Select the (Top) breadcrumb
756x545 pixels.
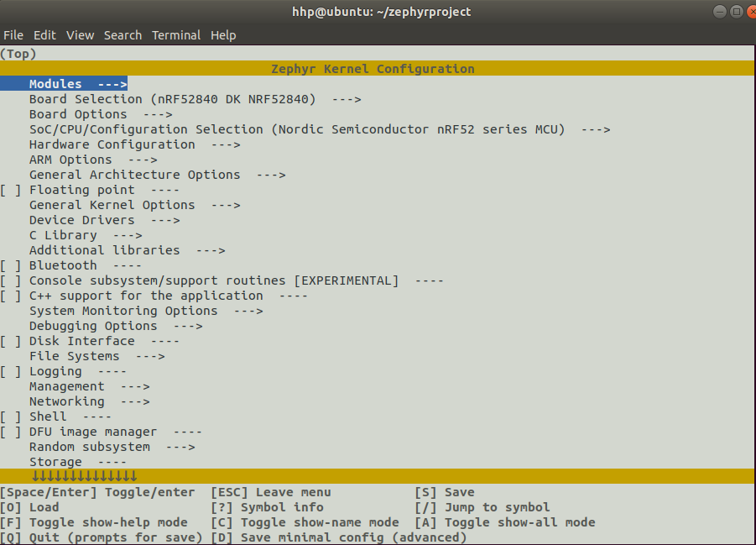click(18, 53)
